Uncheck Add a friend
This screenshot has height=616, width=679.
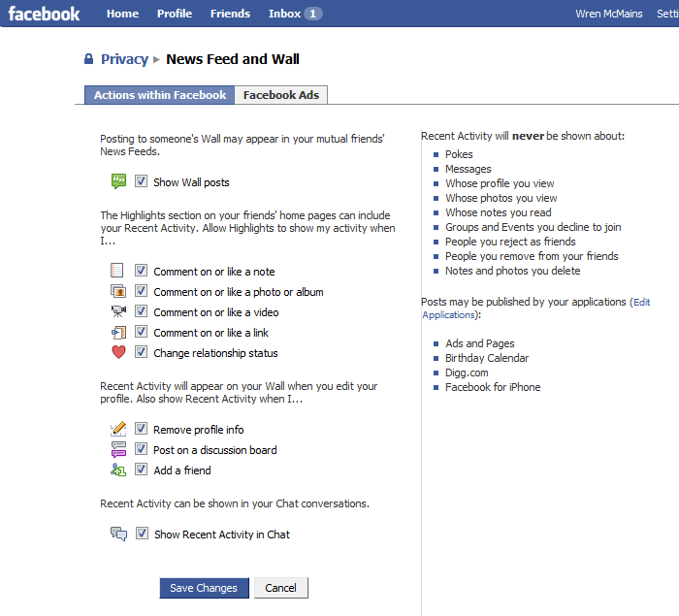pos(141,470)
